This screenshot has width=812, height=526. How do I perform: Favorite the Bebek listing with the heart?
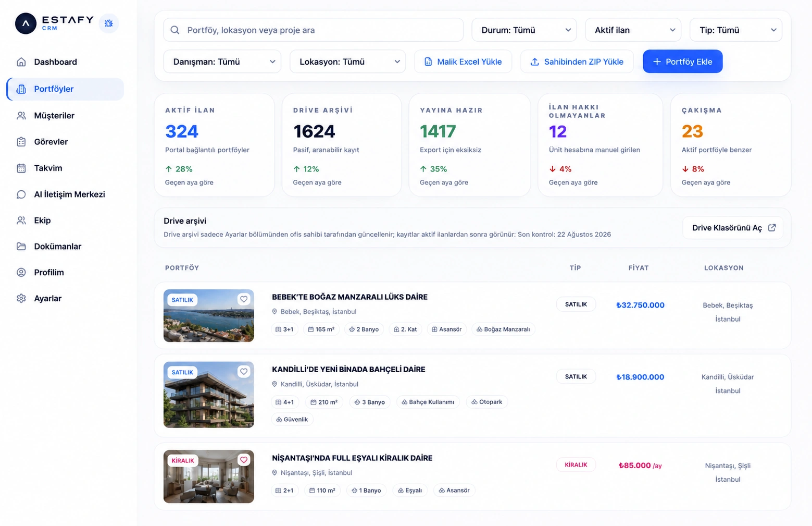point(244,299)
